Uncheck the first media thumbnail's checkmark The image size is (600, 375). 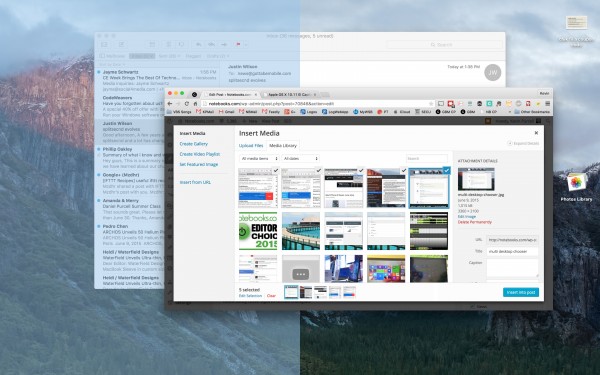pos(276,171)
